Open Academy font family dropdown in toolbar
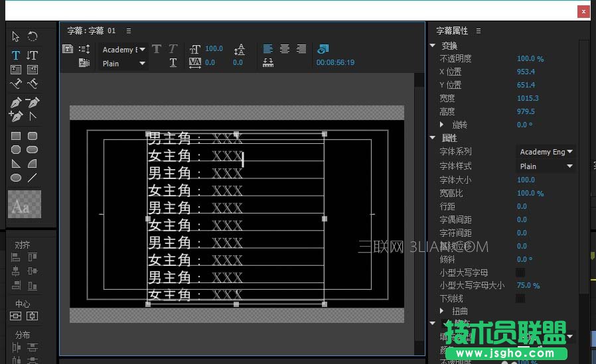Image resolution: width=596 pixels, height=364 pixels. click(x=123, y=50)
